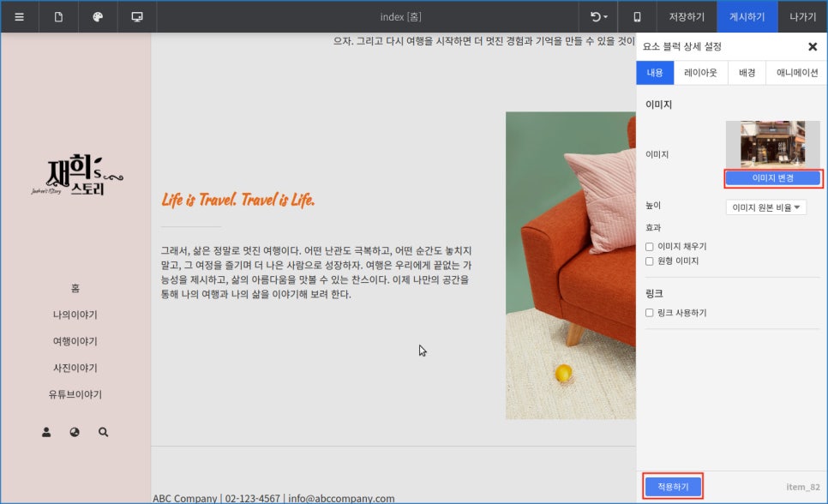Screen dimensions: 828x504
Task: Switch to the 애니메이션 tab
Action: pos(797,73)
